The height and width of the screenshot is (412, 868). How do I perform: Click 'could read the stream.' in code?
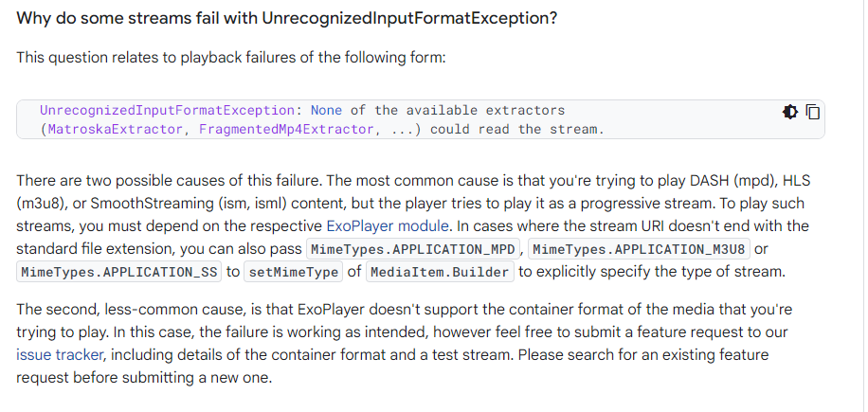pyautogui.click(x=516, y=130)
